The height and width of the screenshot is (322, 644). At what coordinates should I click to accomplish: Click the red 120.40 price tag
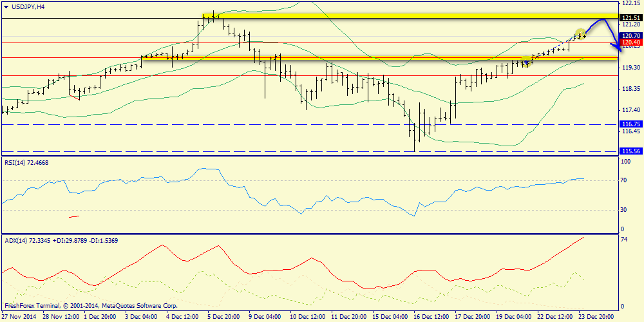pyautogui.click(x=630, y=43)
